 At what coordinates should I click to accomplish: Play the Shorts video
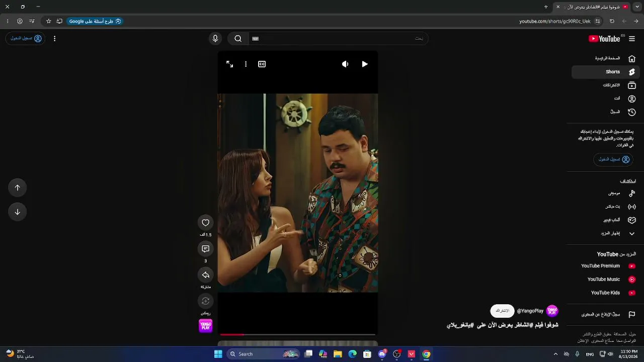coord(365,64)
